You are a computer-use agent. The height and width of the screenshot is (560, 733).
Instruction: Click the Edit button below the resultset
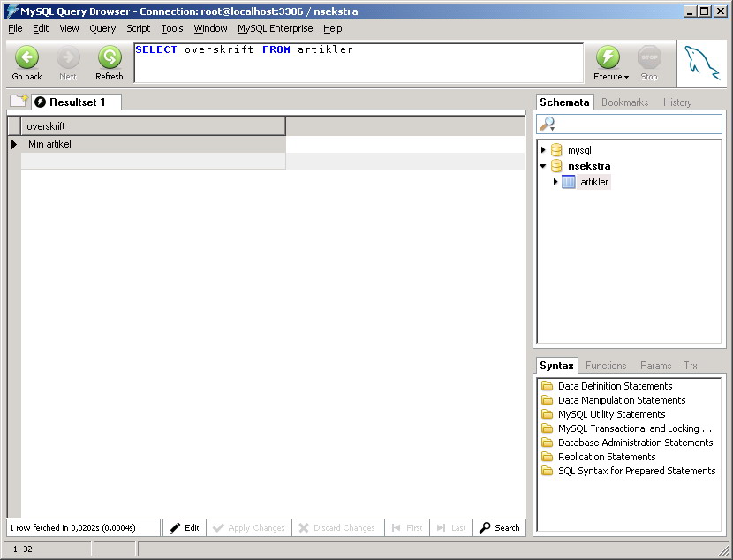185,528
